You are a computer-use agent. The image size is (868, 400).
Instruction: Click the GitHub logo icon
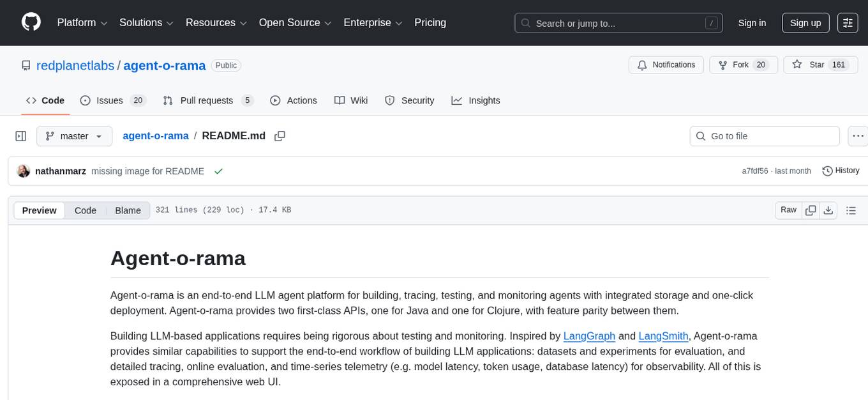[31, 22]
